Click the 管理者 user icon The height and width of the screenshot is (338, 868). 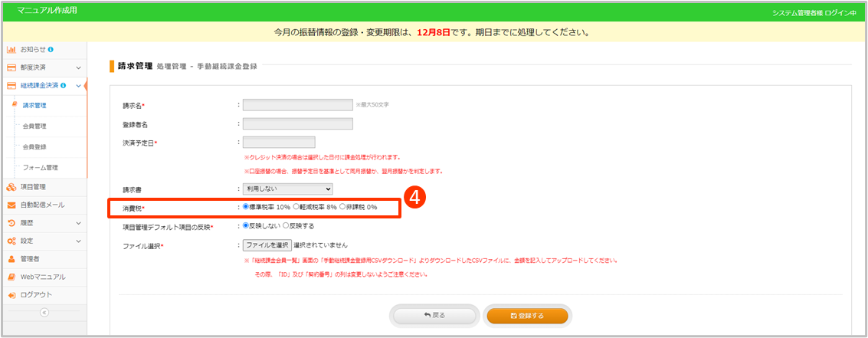(x=11, y=259)
